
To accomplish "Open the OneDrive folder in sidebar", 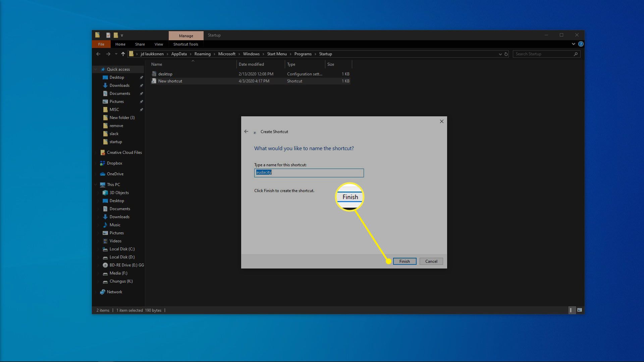I will [115, 174].
